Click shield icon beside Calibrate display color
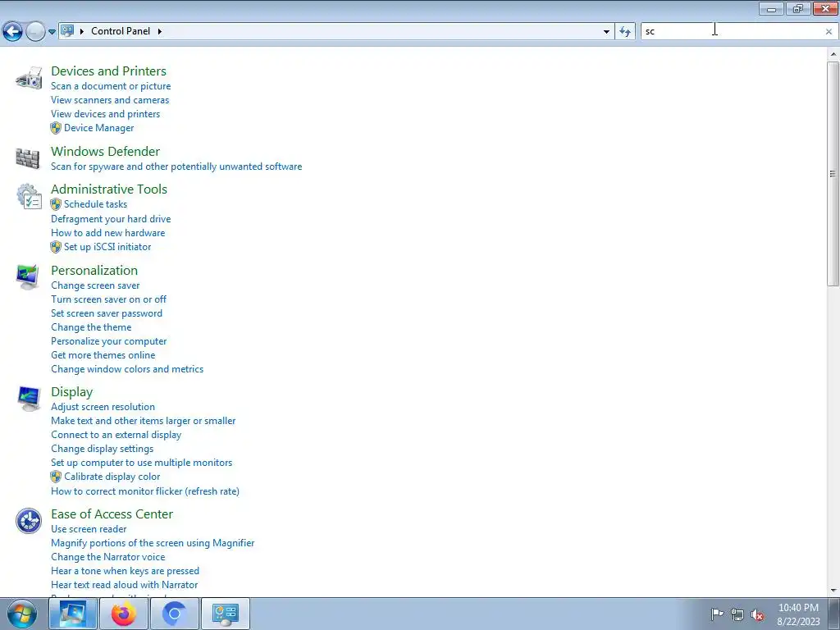The image size is (840, 630). 56,477
